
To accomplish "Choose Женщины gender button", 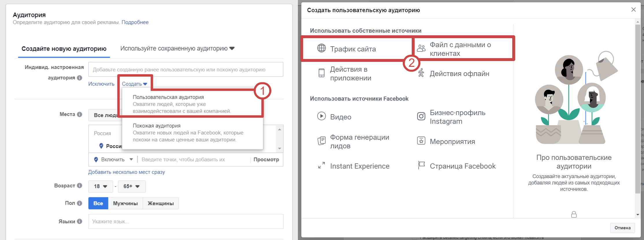I will coord(161,203).
